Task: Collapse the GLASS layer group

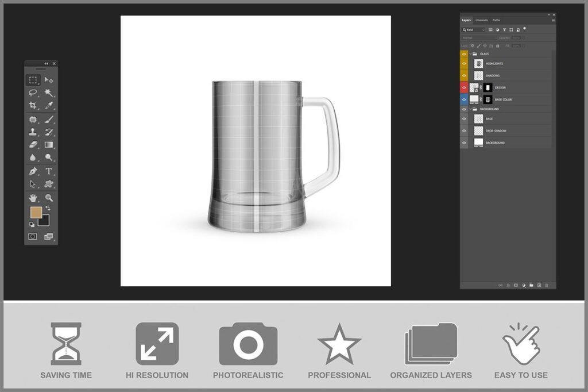Action: pos(470,53)
